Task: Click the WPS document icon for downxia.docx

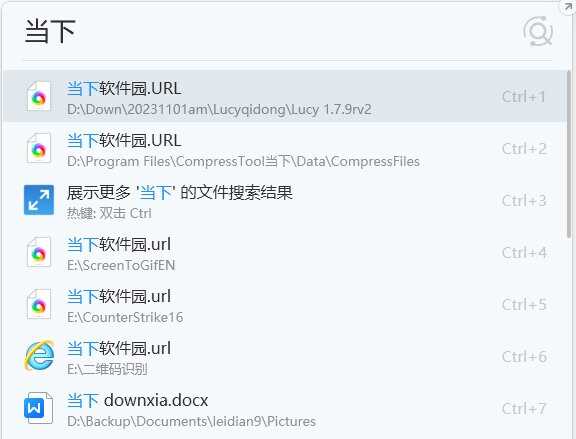Action: [x=39, y=408]
